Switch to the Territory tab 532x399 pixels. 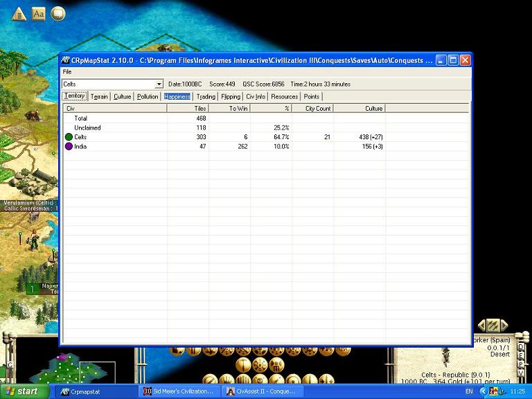tap(75, 96)
